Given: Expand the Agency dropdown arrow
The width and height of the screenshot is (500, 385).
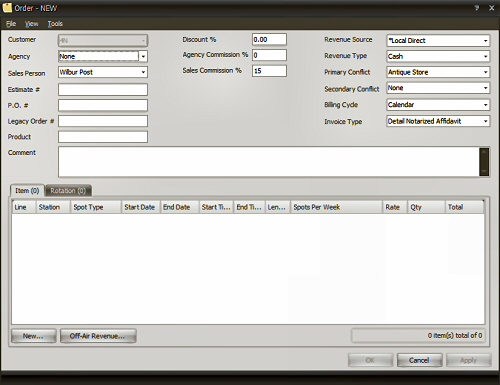Looking at the screenshot, I should tap(143, 56).
